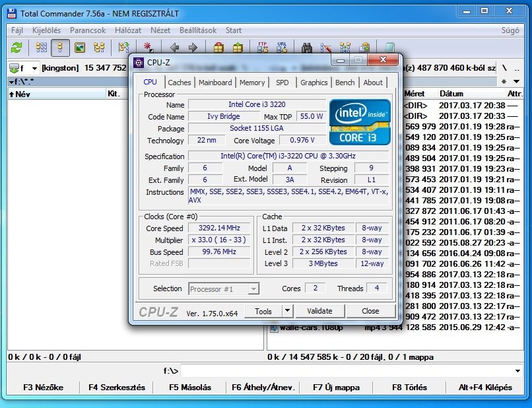Screen dimensions: 532x408
Task: Switch to the About tab in CPU-Z
Action: pos(373,83)
